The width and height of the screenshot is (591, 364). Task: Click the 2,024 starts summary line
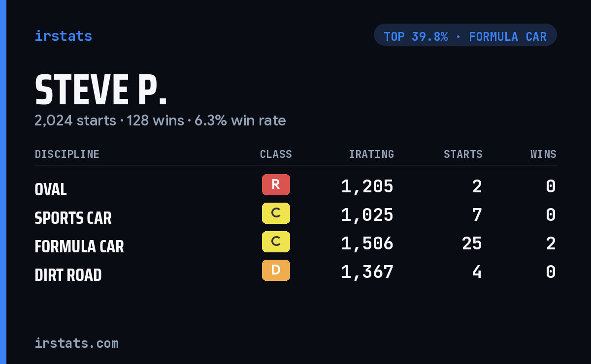tap(160, 121)
